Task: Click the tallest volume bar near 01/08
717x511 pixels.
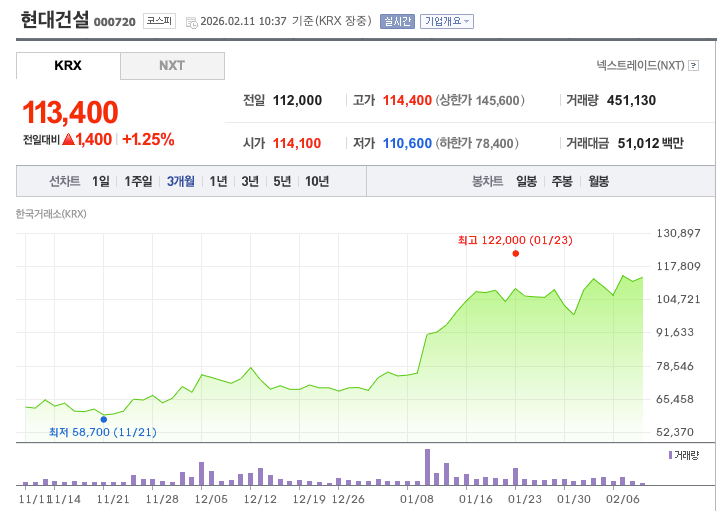Action: coord(428,467)
